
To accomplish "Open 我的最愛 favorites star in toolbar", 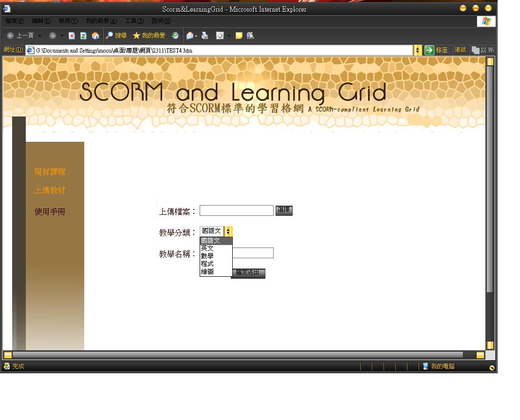I will pos(149,36).
